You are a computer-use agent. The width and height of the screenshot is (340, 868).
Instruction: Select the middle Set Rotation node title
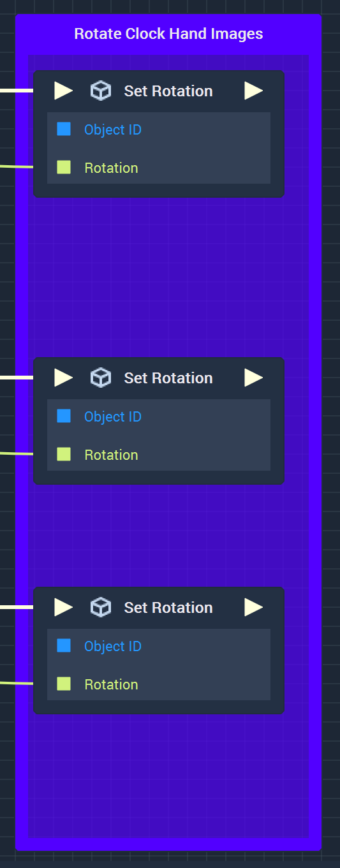tap(168, 378)
